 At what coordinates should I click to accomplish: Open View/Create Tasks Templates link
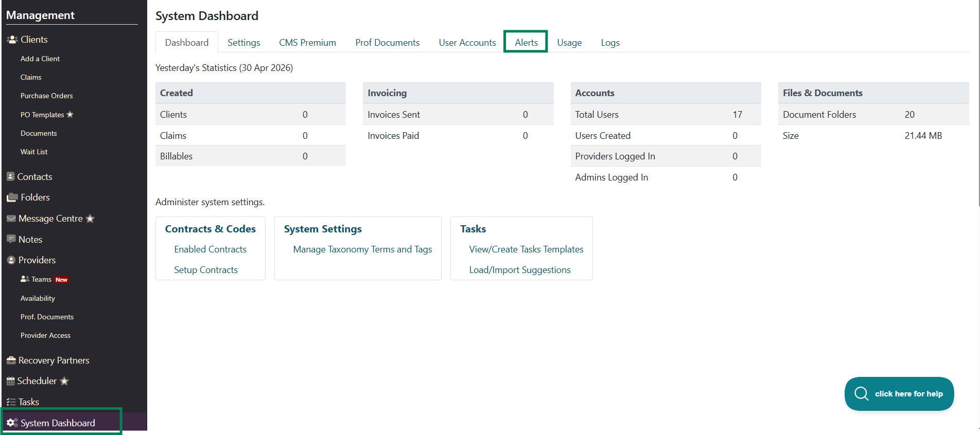(x=527, y=249)
